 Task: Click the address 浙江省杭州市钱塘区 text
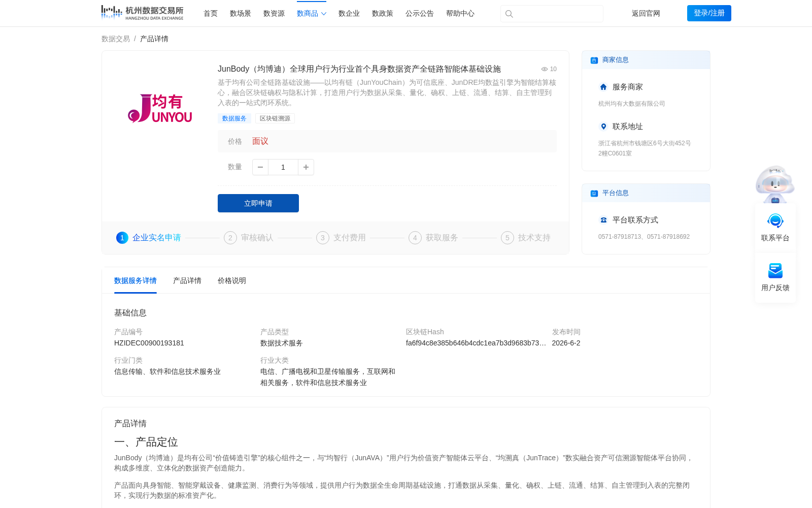(x=645, y=148)
